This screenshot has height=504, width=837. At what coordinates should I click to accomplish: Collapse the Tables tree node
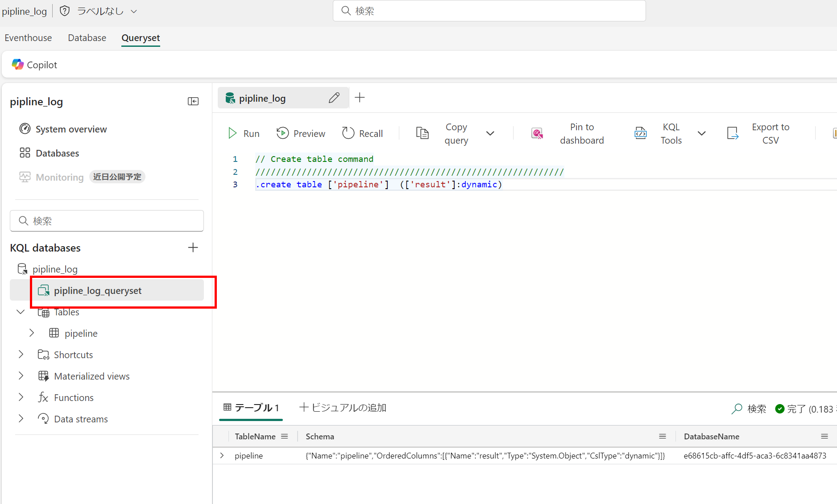(x=21, y=312)
